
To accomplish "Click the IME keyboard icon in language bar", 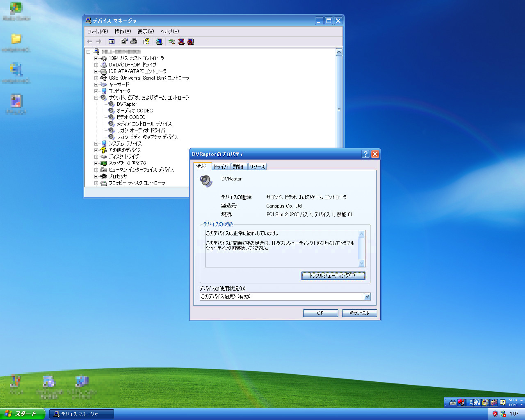I will point(453,402).
